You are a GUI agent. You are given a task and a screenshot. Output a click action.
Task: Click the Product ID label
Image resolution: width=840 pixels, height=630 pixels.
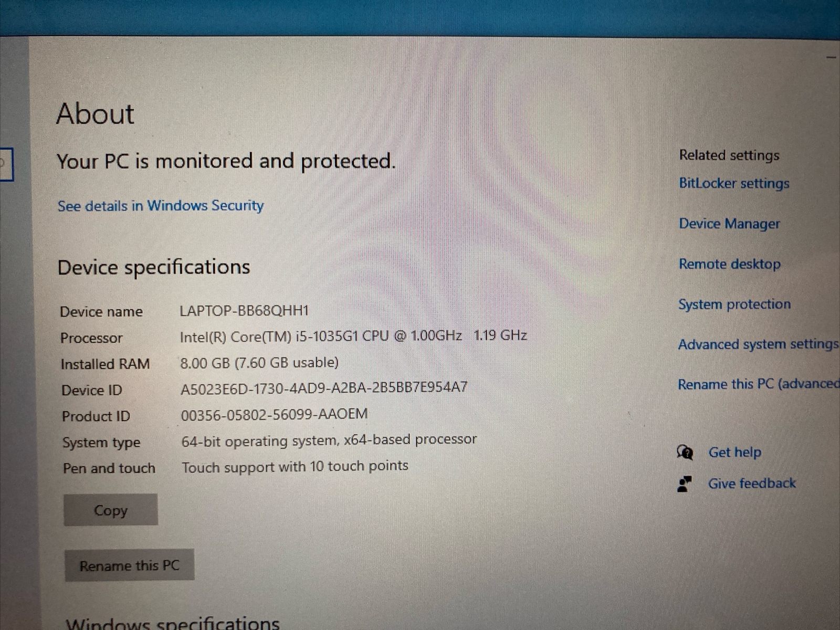pyautogui.click(x=96, y=417)
